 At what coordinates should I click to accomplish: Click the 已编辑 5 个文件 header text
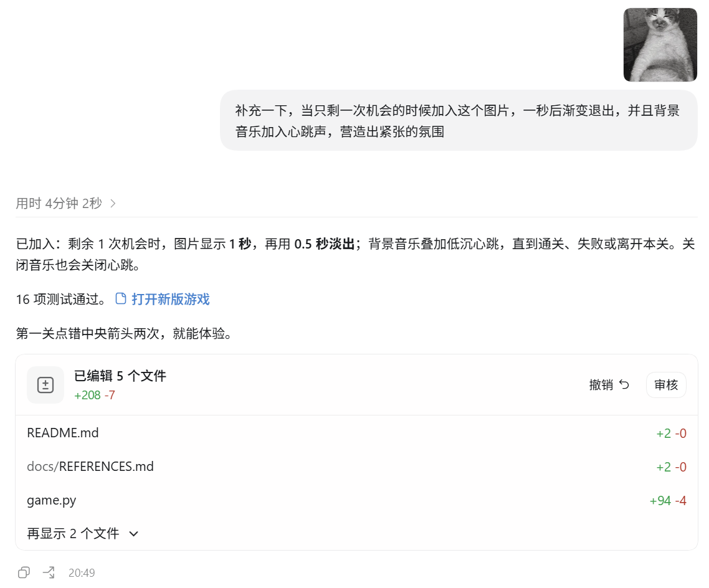(120, 376)
